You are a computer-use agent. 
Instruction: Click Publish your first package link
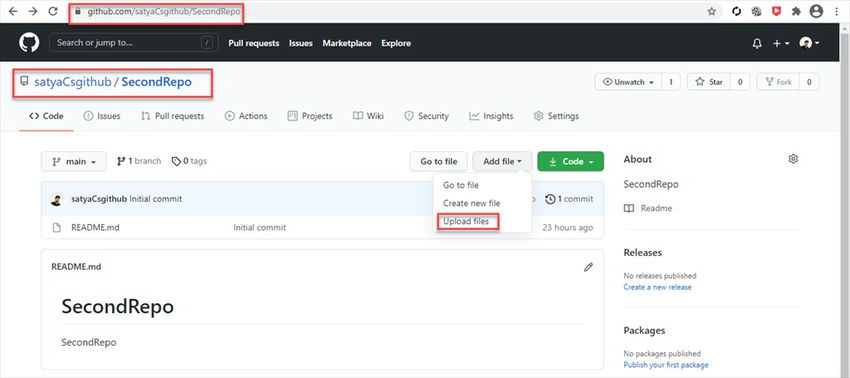click(x=666, y=365)
